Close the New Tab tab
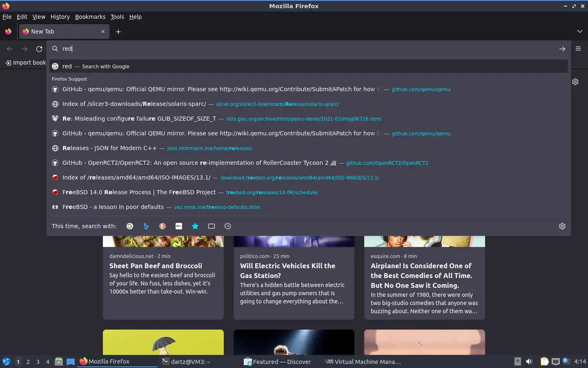 pos(103,31)
